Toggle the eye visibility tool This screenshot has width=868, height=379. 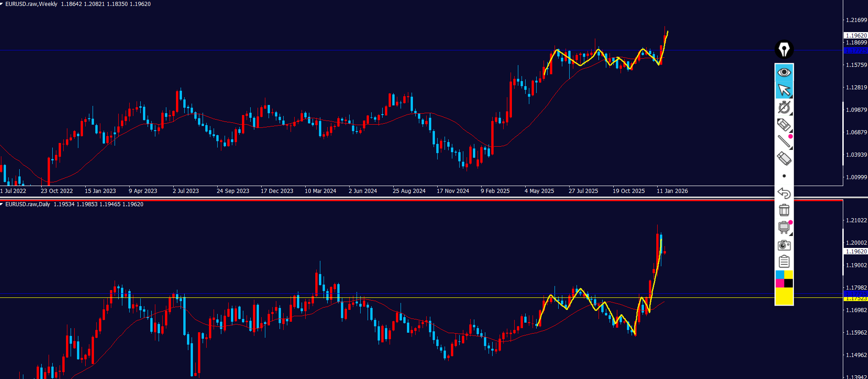(x=784, y=72)
